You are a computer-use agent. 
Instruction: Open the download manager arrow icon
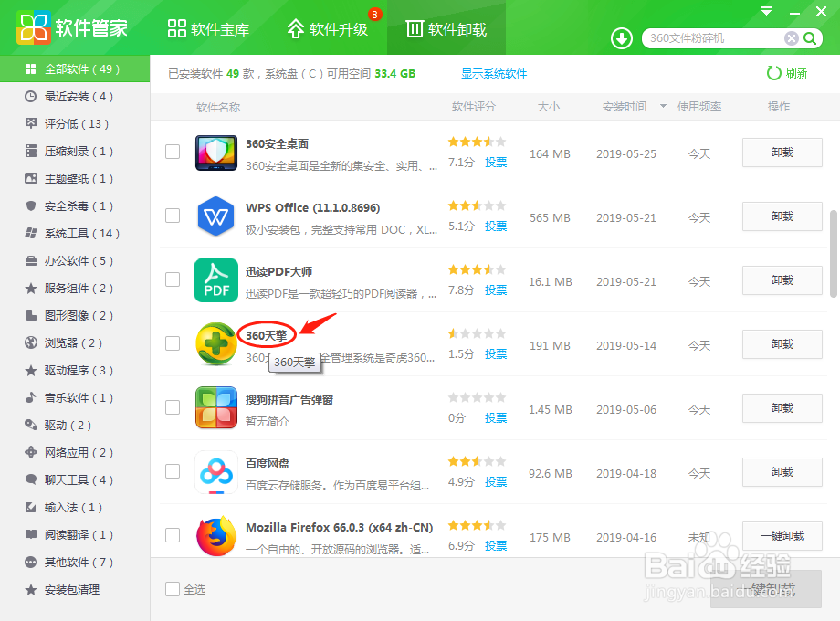[x=622, y=38]
